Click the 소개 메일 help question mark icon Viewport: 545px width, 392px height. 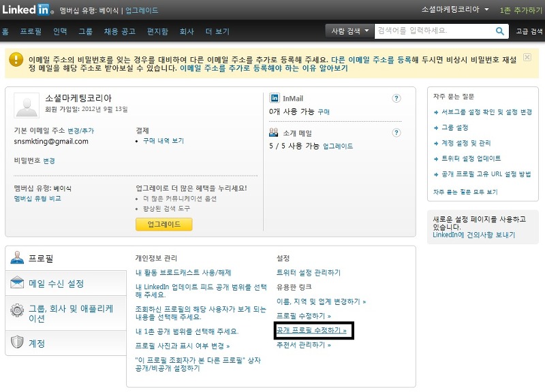click(x=396, y=133)
